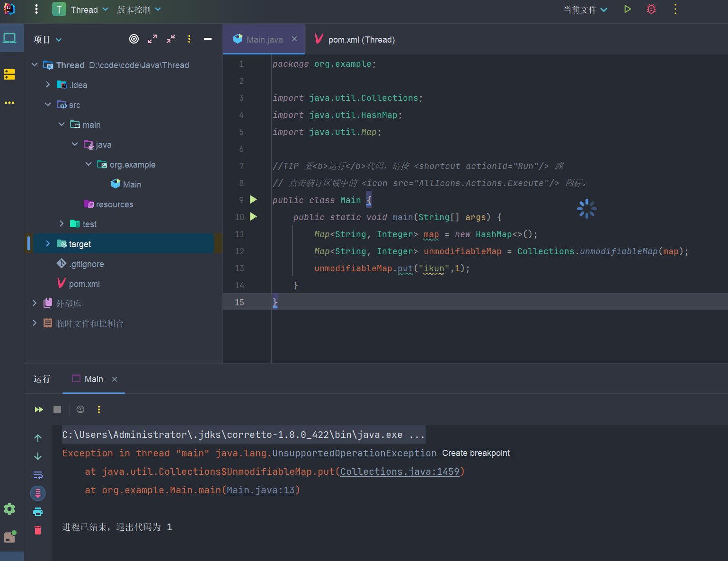Expand 临时文件和控制台 node
The width and height of the screenshot is (728, 561).
35,323
